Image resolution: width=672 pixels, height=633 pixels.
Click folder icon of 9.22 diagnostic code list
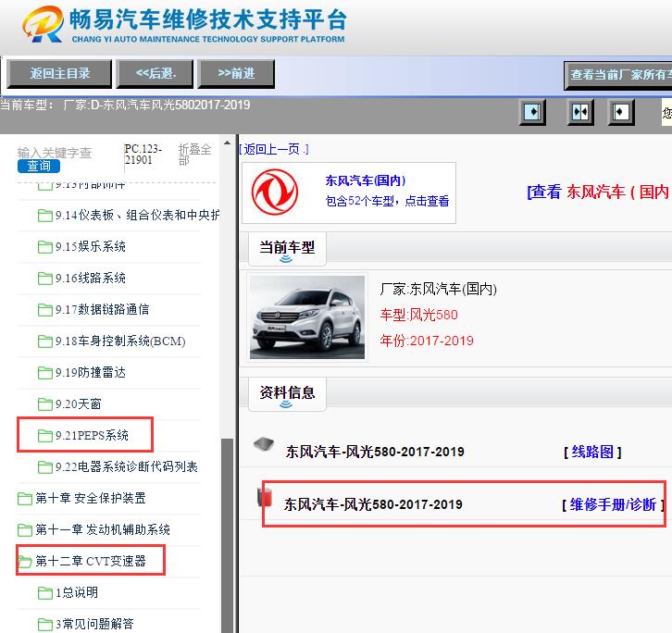click(x=45, y=466)
